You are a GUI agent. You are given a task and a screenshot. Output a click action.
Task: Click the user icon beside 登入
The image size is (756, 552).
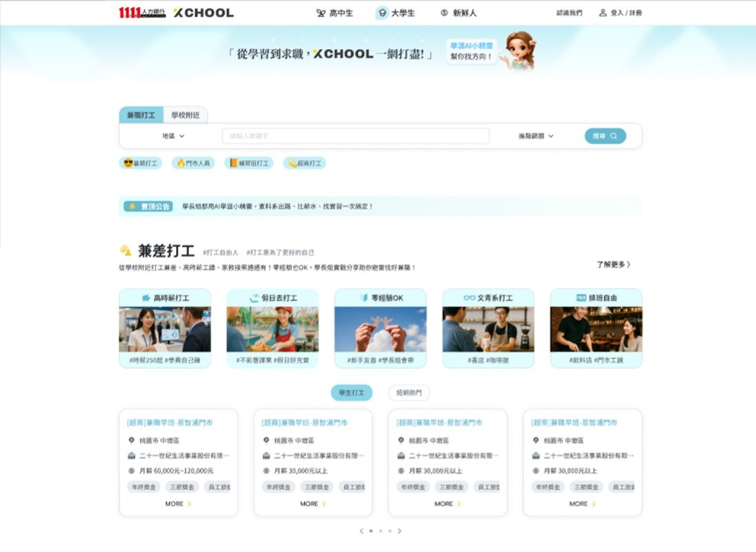coord(603,13)
